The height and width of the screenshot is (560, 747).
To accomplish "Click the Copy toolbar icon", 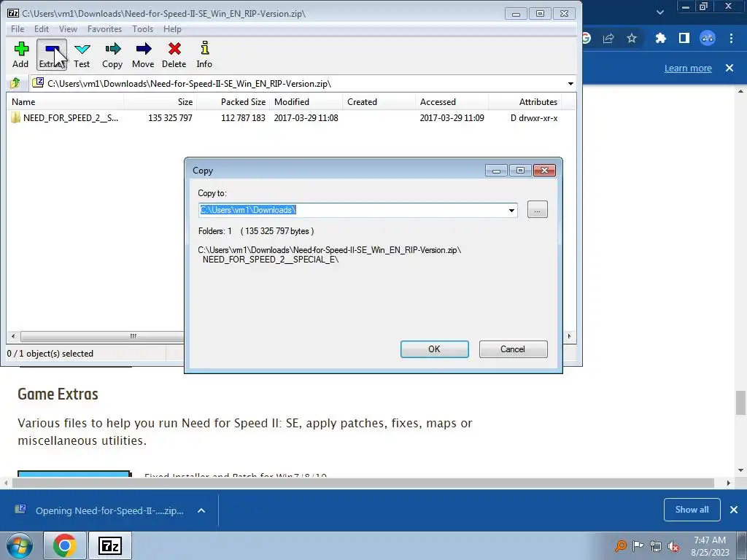I will pos(112,55).
